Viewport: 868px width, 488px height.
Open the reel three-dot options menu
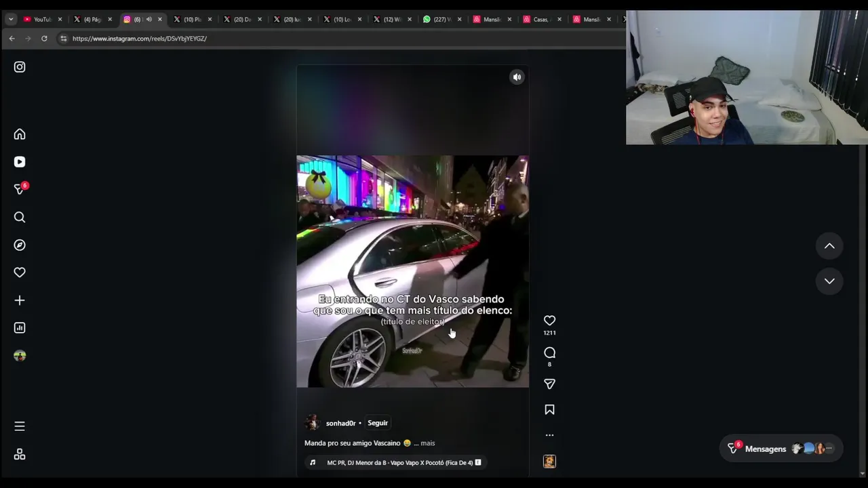click(x=549, y=435)
